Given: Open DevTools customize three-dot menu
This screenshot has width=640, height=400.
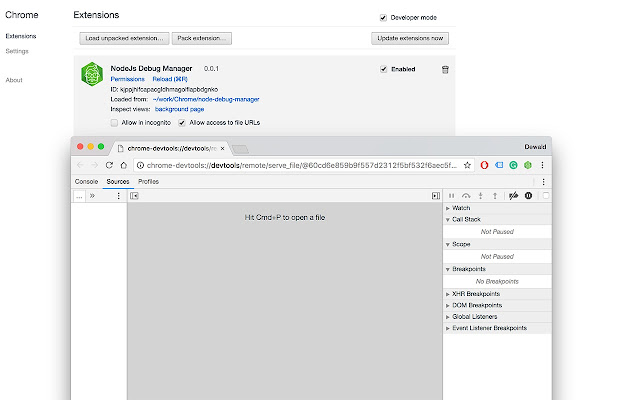Looking at the screenshot, I should coord(543,182).
